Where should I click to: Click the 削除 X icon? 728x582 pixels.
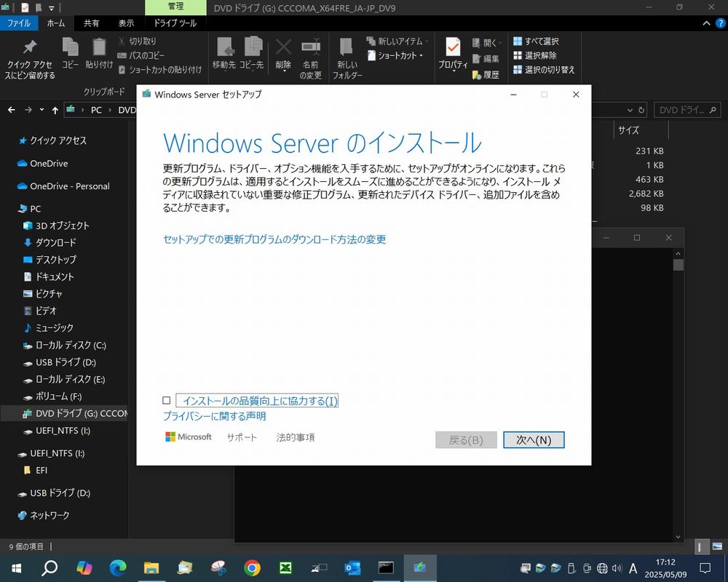tap(283, 47)
